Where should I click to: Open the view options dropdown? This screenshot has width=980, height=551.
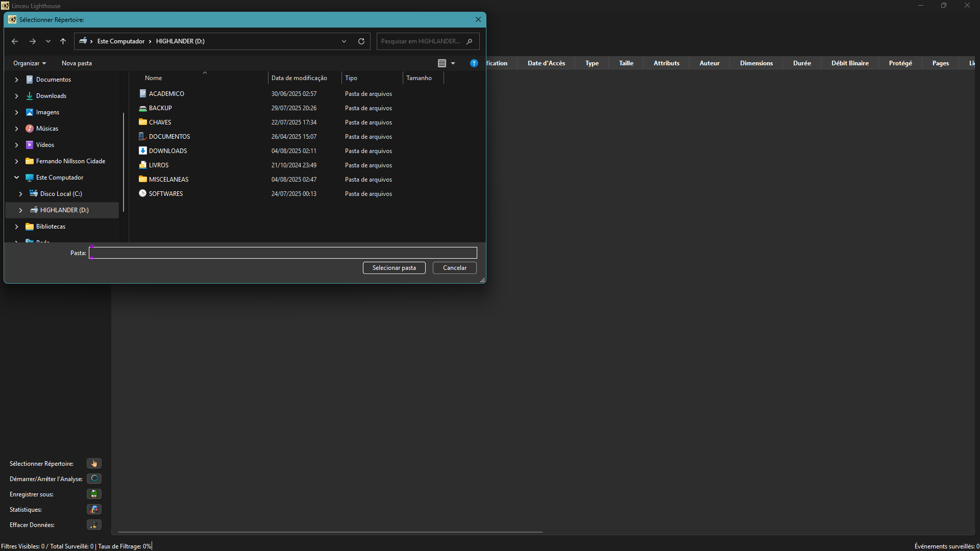pos(453,63)
